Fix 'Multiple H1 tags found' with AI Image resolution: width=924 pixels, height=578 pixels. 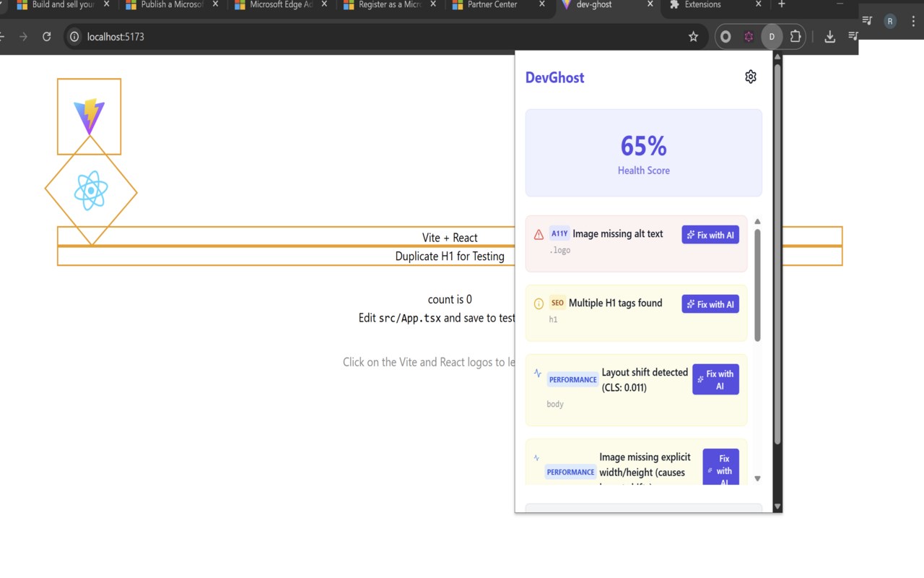coord(710,304)
